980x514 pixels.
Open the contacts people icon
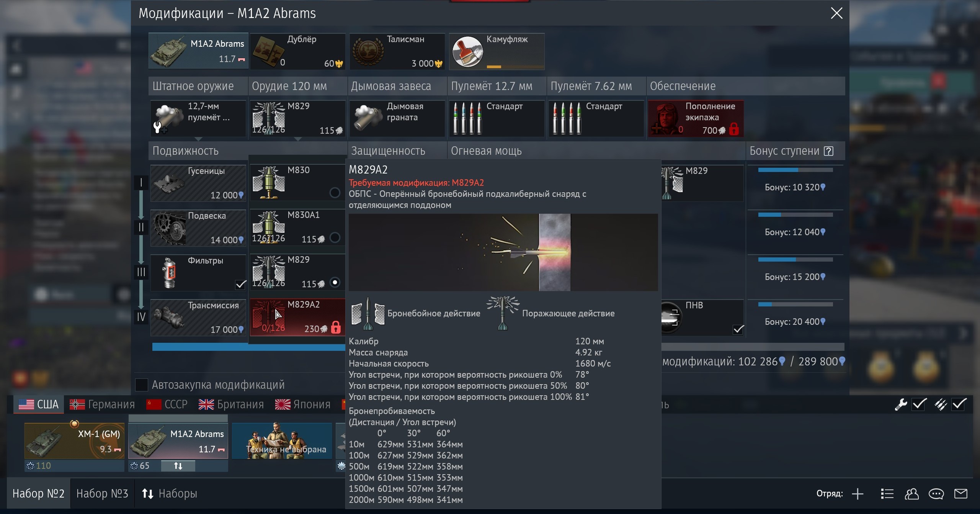(x=911, y=494)
